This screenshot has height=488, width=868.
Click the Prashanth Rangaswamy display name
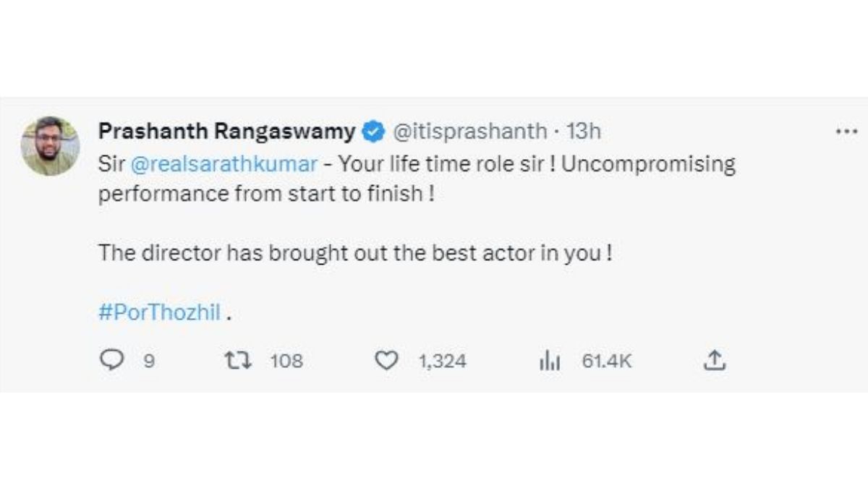coord(226,132)
